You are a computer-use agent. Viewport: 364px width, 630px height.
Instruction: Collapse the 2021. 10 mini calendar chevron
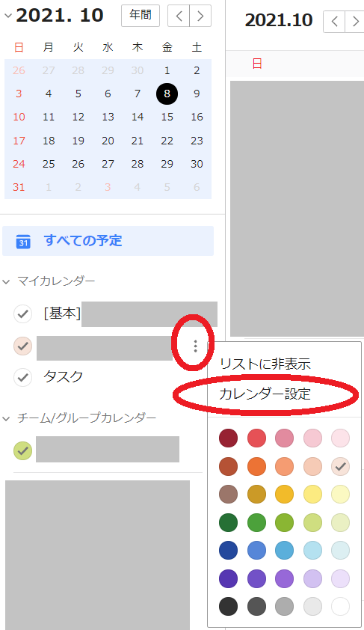pos(7,16)
